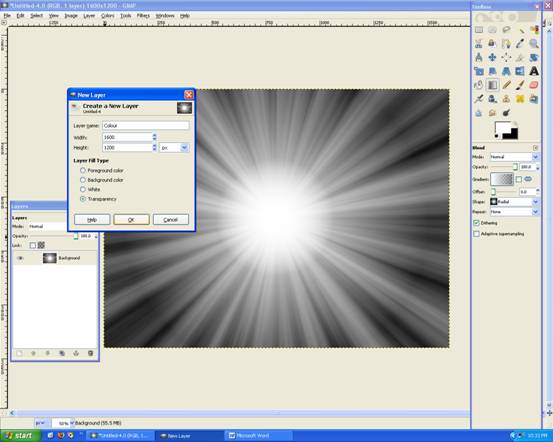Open the Colors menu
Viewport: 553px width, 442px height.
click(x=108, y=16)
